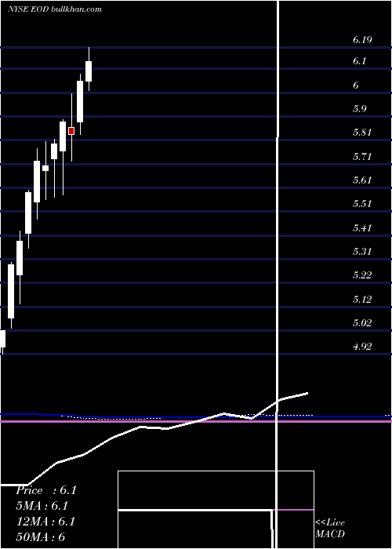392x549 pixels.
Task: Click the 5.51 price axis label
Action: click(362, 204)
